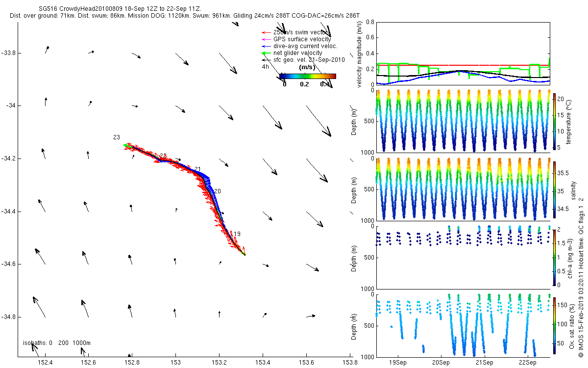Select the '25cm/s swim vectors' legend entry
The image size is (588, 368).
(x=301, y=32)
